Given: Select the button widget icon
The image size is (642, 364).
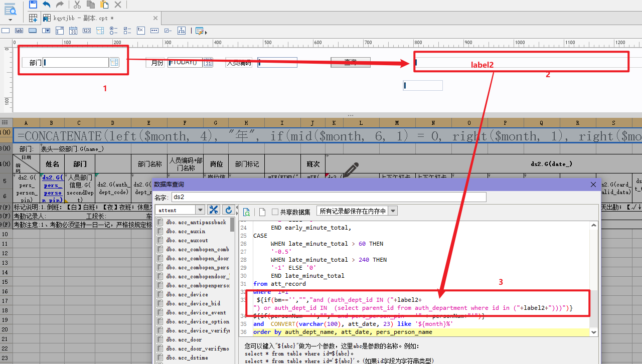Looking at the screenshot, I should (33, 31).
